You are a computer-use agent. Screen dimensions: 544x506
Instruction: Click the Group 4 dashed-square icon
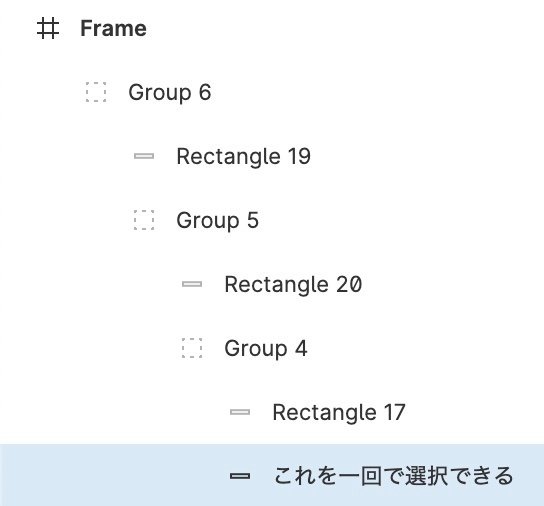192,348
